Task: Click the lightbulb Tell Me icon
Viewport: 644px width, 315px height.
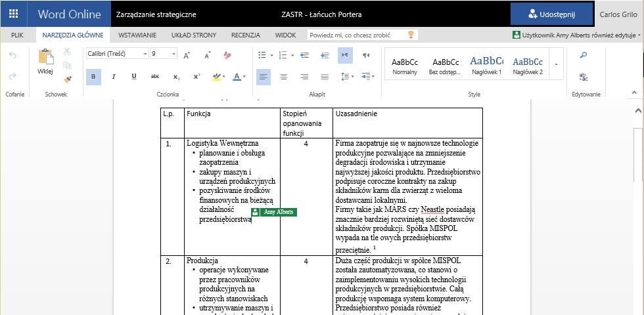Action: point(410,35)
